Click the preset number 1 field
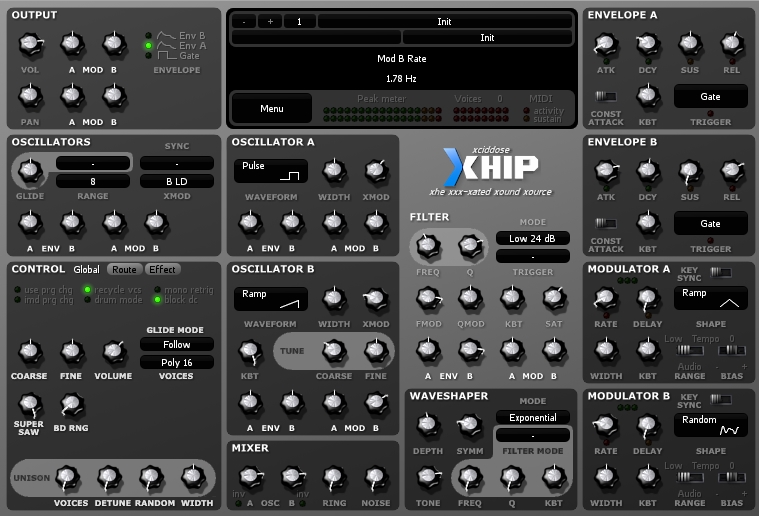Screen dimensions: 759x516 [299, 21]
